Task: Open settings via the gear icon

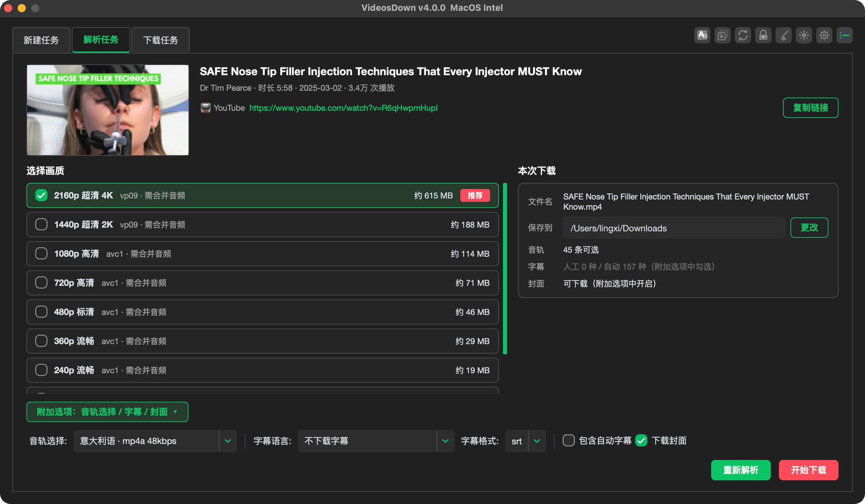Action: [824, 35]
